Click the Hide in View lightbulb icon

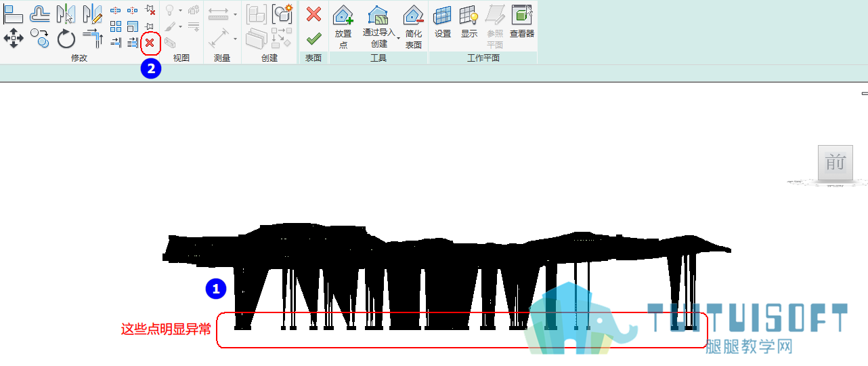(170, 10)
